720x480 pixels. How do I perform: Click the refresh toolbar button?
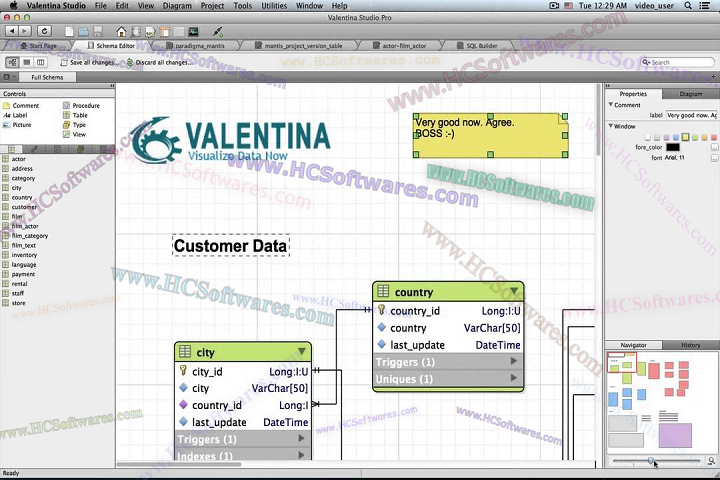pyautogui.click(x=44, y=31)
